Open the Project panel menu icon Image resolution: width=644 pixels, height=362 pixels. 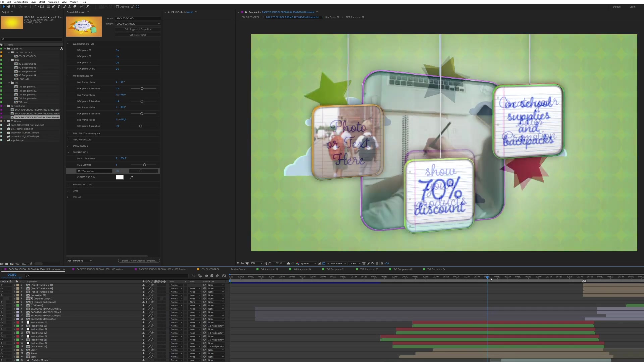click(12, 12)
